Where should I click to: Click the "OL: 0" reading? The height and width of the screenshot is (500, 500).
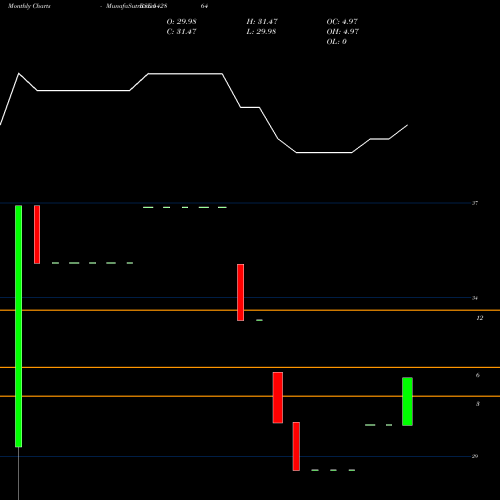pyautogui.click(x=337, y=42)
